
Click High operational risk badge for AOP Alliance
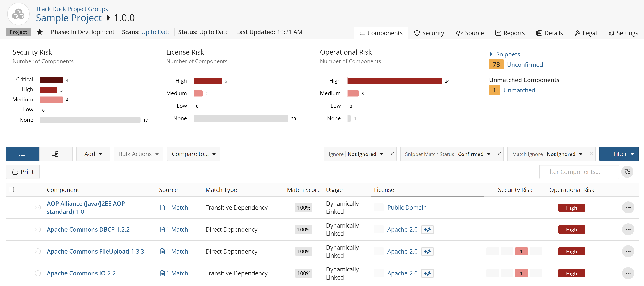click(571, 208)
